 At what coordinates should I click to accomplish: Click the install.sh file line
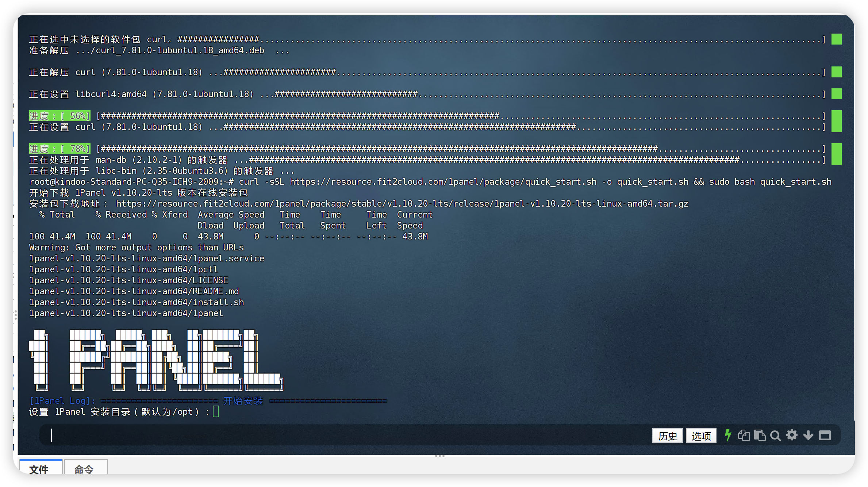[137, 302]
